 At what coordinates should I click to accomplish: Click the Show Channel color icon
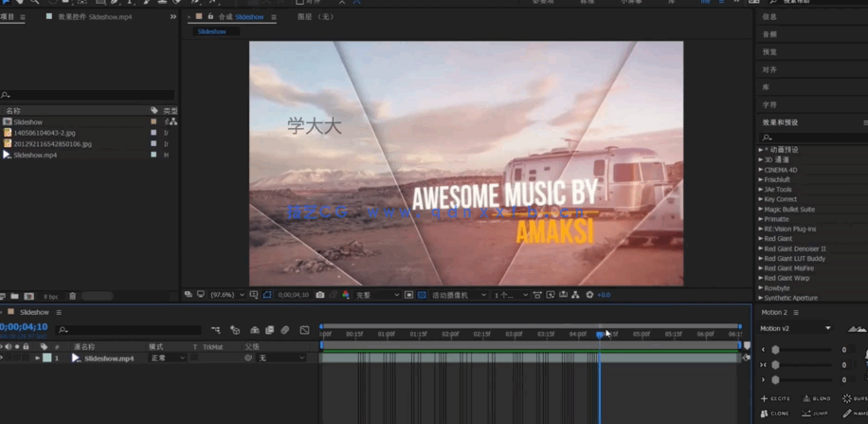point(345,295)
